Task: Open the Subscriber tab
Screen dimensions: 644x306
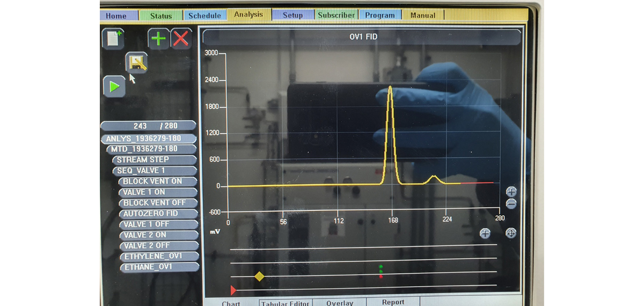Action: [x=336, y=16]
